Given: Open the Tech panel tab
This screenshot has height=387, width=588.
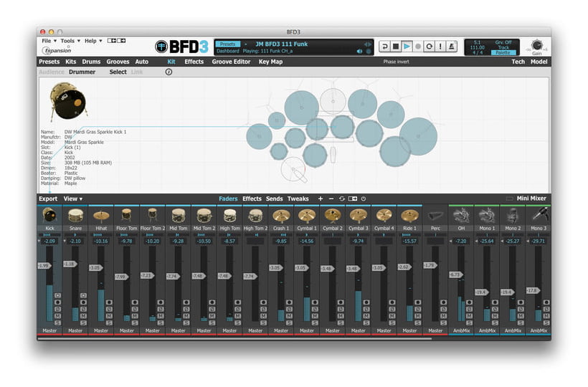Looking at the screenshot, I should [x=518, y=62].
